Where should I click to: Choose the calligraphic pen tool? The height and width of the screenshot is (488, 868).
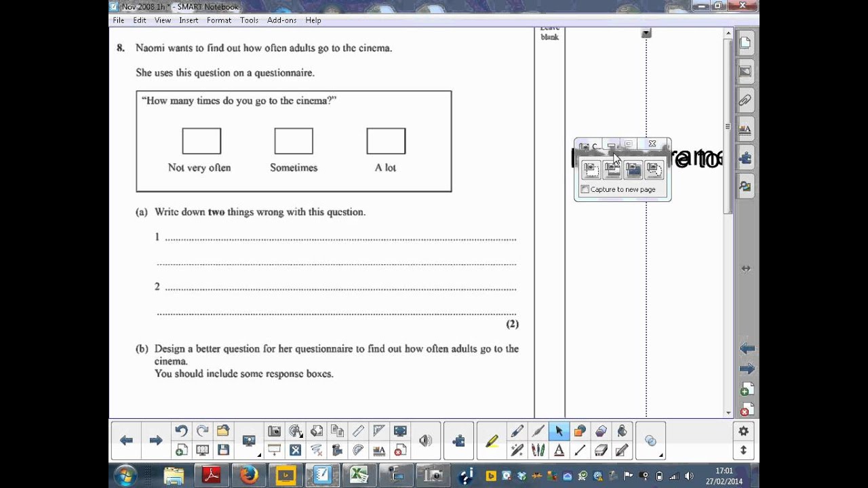(x=538, y=431)
